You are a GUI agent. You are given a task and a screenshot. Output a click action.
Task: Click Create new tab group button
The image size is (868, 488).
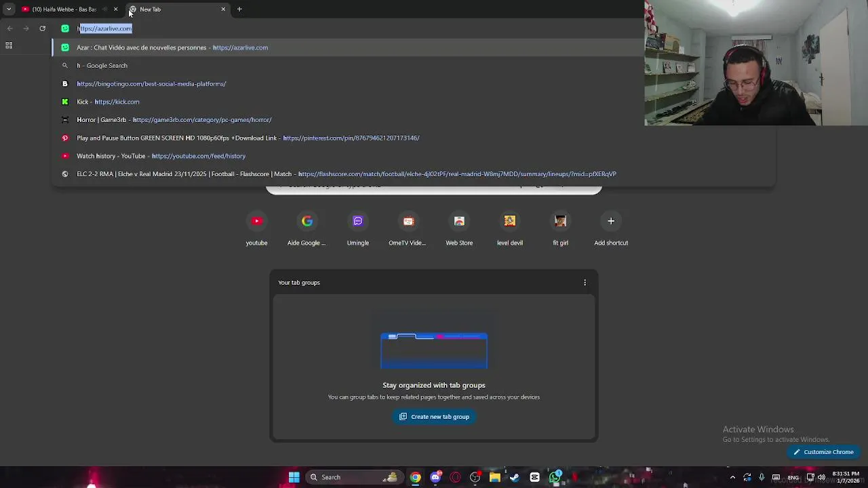point(434,417)
